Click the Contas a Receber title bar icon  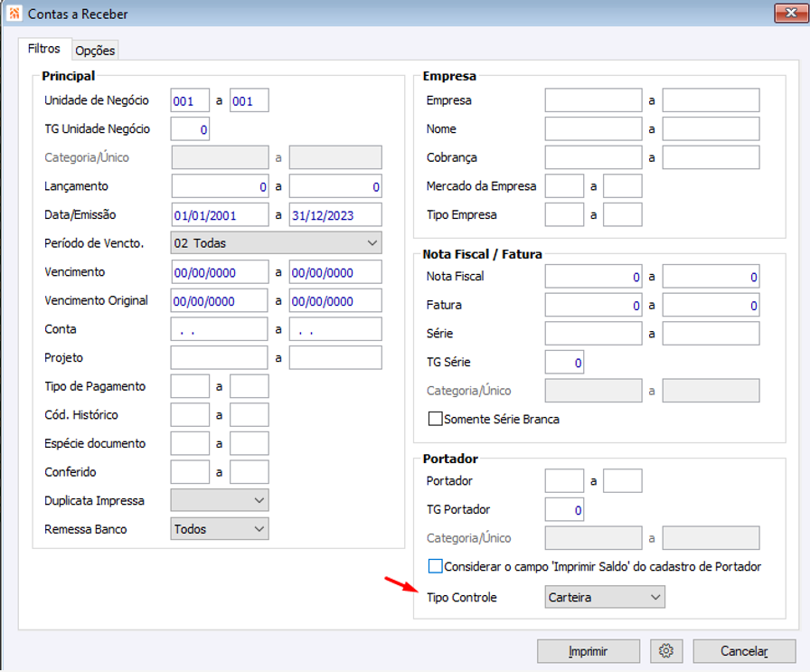click(14, 14)
